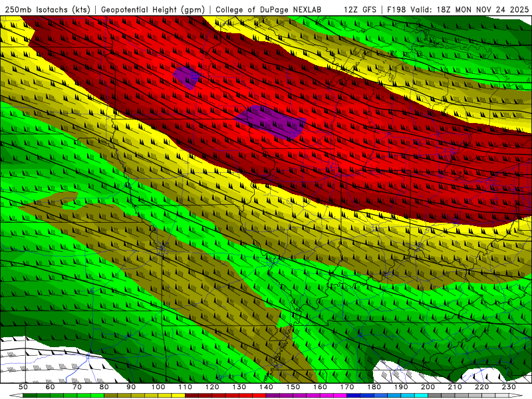Click the darkest blue swatch right of 170
Viewport: 532px width, 399px height.
tap(354, 396)
